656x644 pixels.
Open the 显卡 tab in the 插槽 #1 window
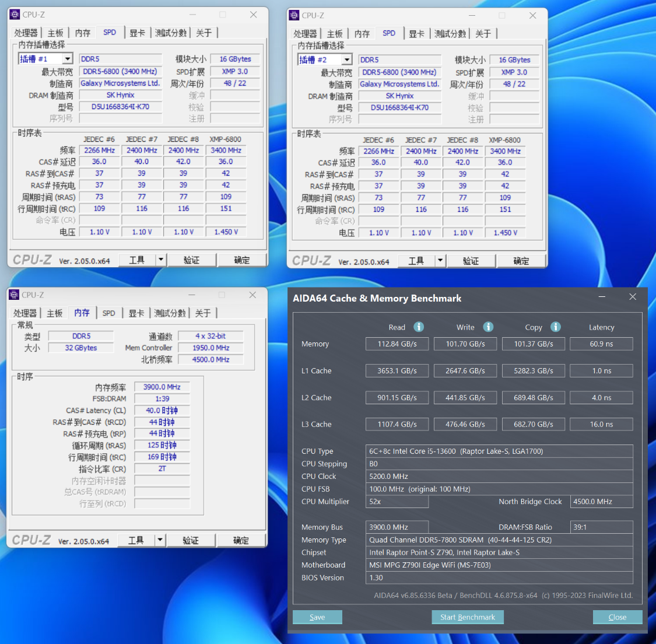click(137, 33)
